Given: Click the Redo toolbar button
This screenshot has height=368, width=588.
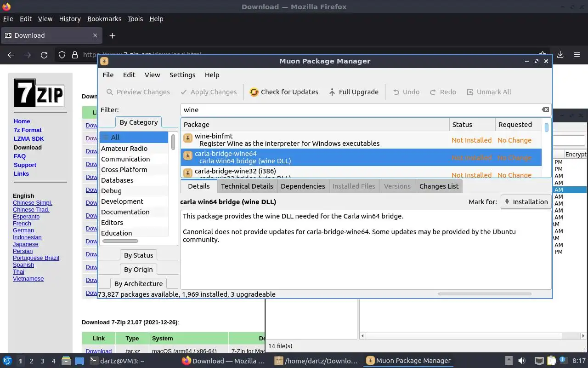Looking at the screenshot, I should tap(443, 92).
